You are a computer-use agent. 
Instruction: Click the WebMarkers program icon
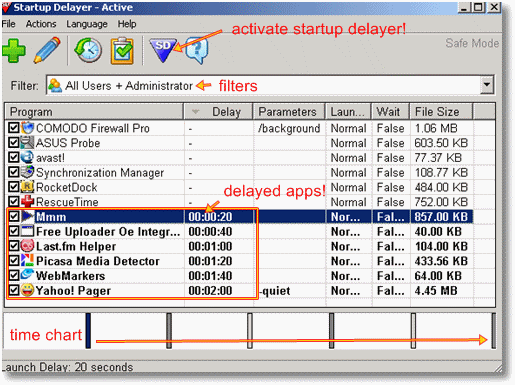click(x=27, y=275)
